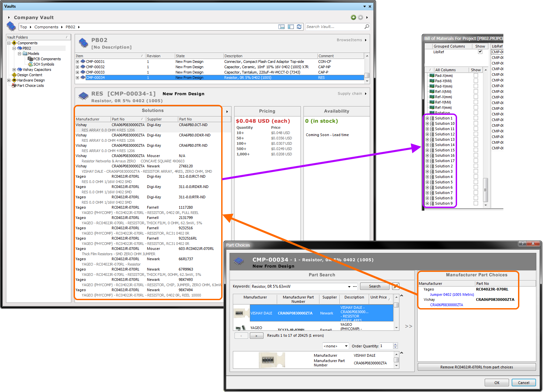Click Cancel in the Part Choices dialog
Screen dimensions: 543x392
(524, 383)
